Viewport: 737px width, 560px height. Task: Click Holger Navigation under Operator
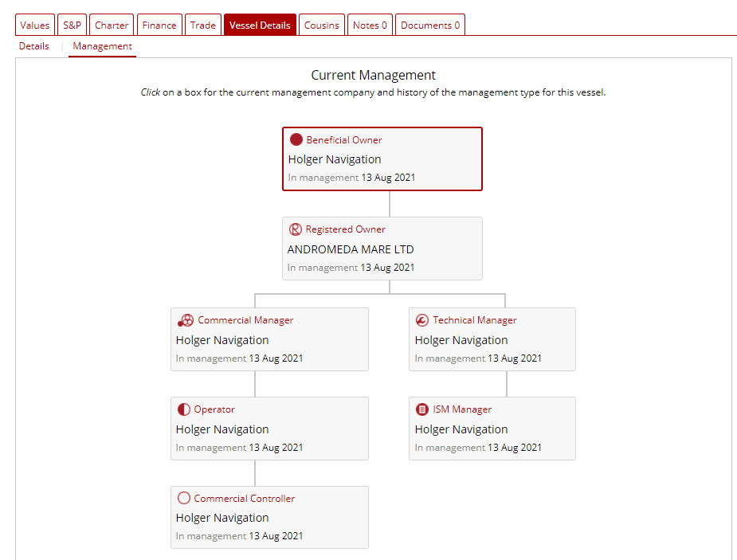pyautogui.click(x=222, y=430)
